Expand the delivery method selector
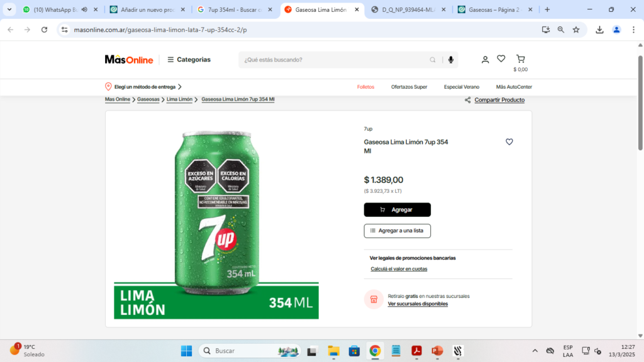Screen dimensions: 644x362 pos(144,87)
